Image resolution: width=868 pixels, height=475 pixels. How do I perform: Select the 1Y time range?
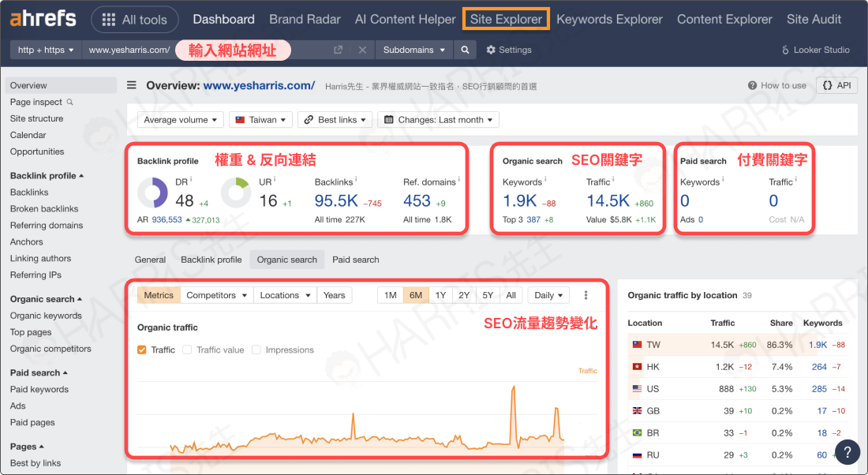click(x=440, y=295)
